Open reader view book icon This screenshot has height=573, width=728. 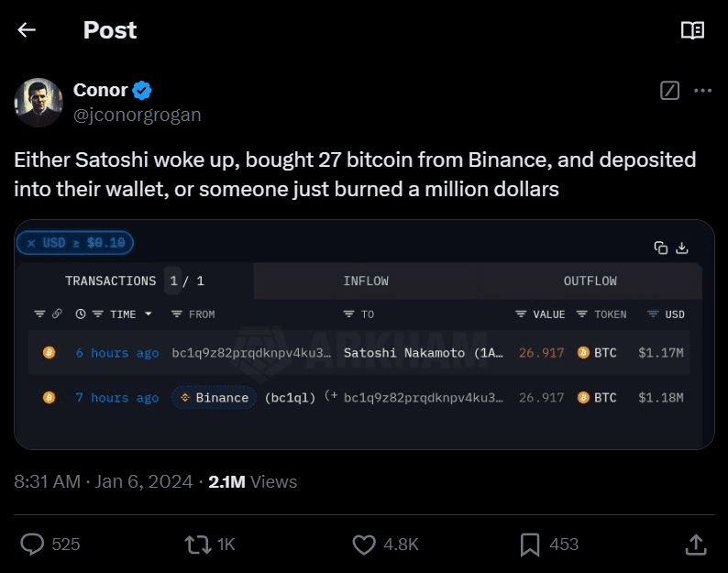pyautogui.click(x=692, y=30)
